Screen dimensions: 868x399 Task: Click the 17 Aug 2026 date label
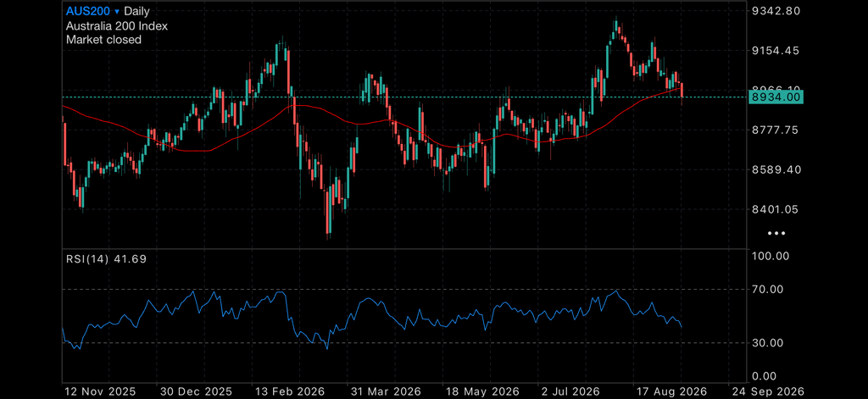[x=671, y=392]
